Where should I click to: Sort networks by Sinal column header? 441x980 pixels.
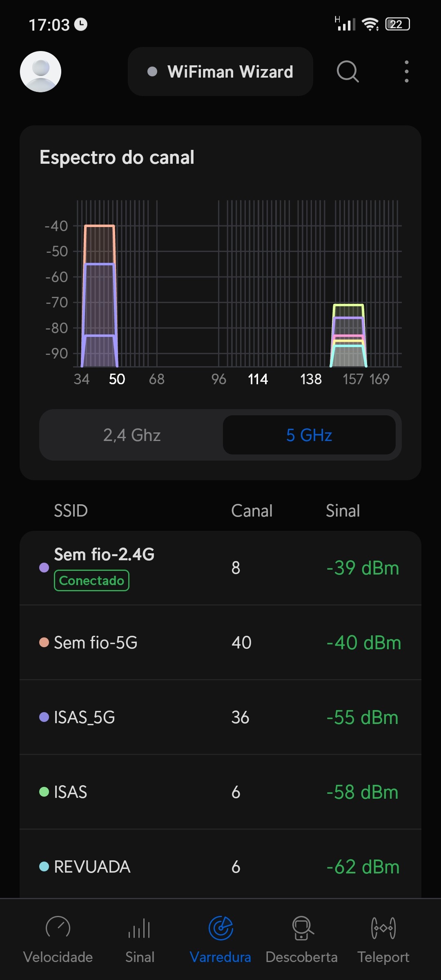343,511
